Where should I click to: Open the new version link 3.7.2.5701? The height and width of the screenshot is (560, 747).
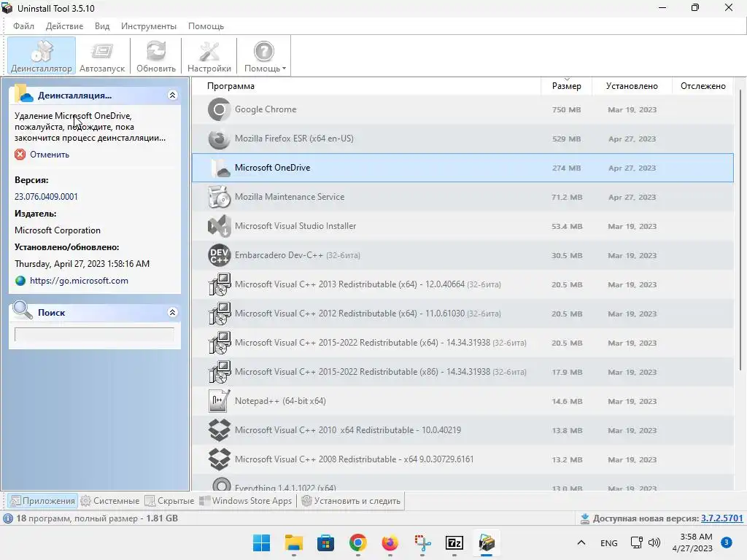coord(721,518)
